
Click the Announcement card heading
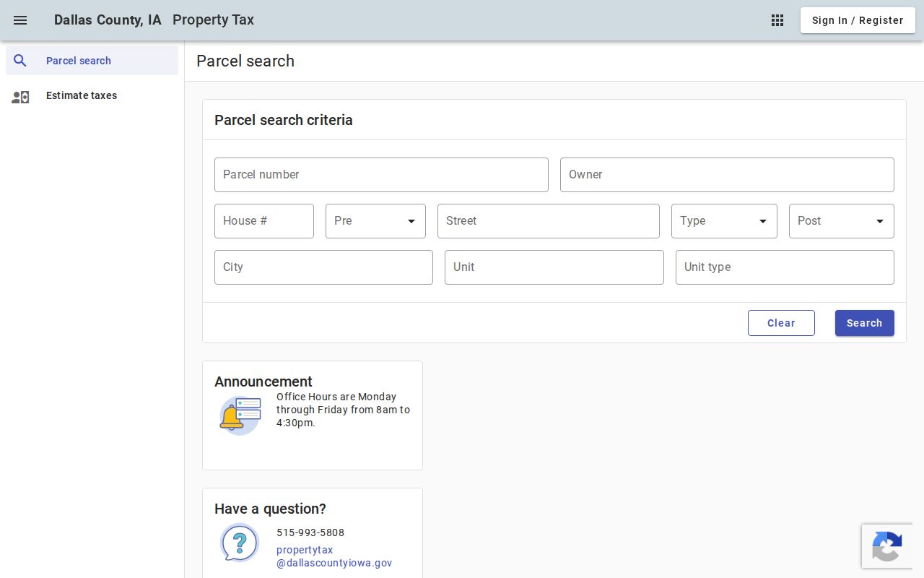point(263,381)
